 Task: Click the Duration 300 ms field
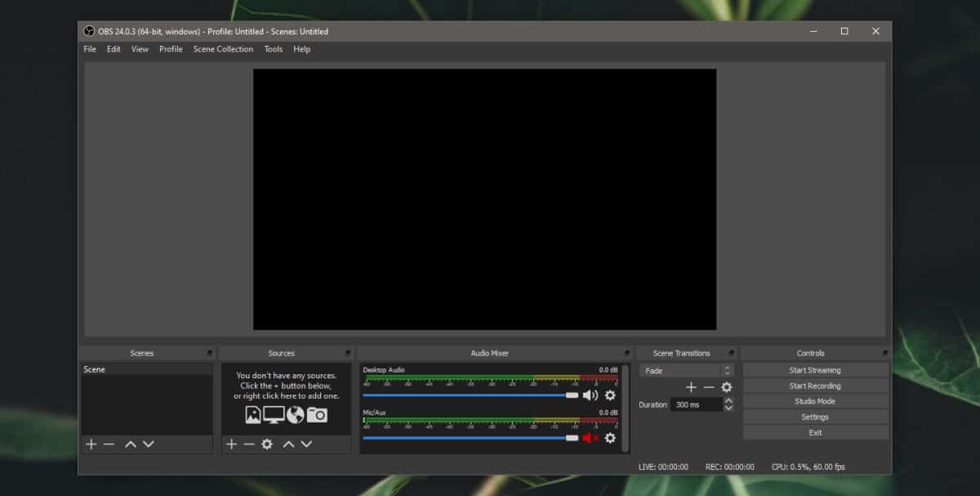click(697, 404)
